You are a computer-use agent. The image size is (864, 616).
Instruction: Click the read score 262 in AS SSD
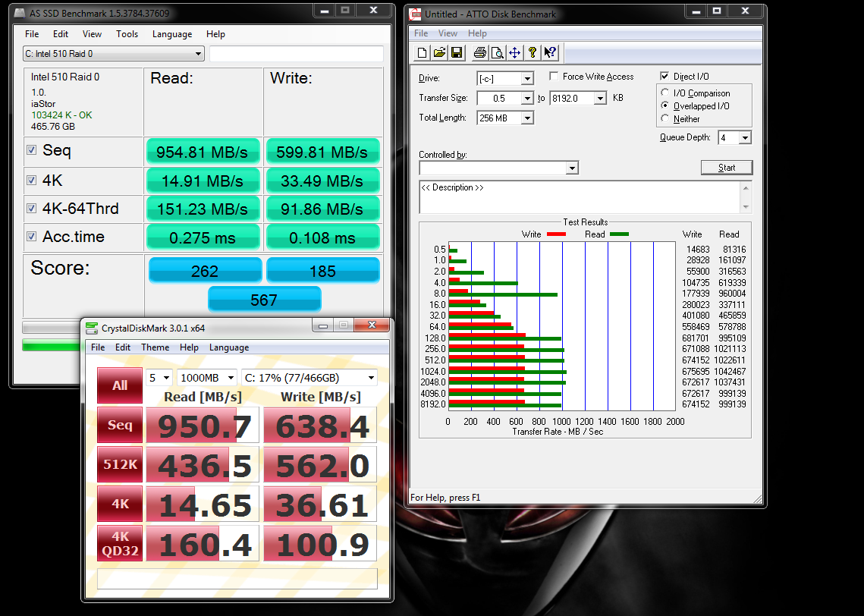[x=205, y=271]
